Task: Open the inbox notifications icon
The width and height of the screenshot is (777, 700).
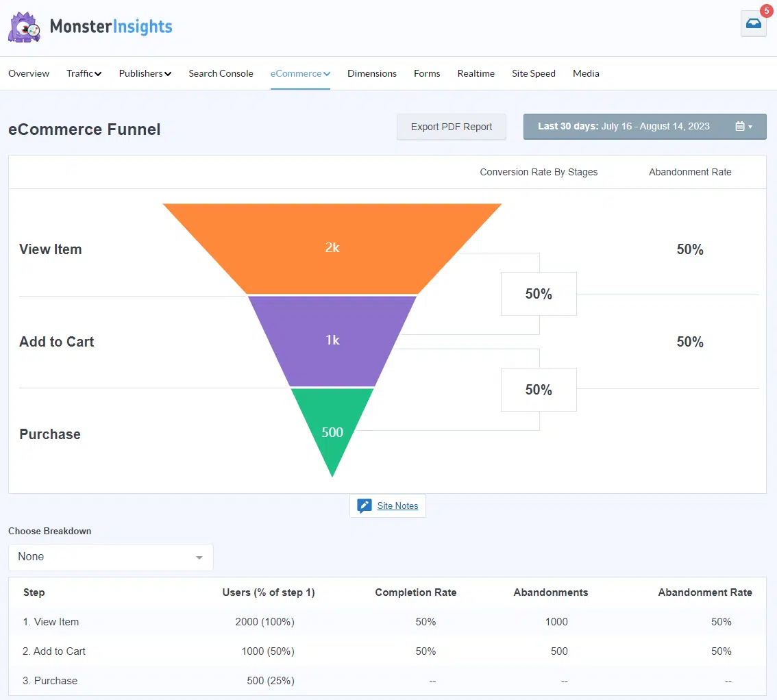Action: click(754, 25)
